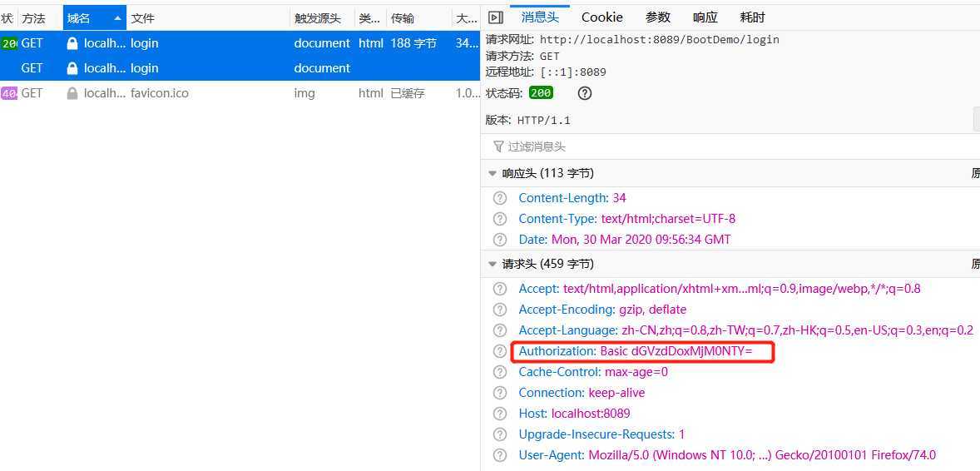Image resolution: width=980 pixels, height=471 pixels.
Task: Sort by 域名 column header
Action: click(x=94, y=18)
